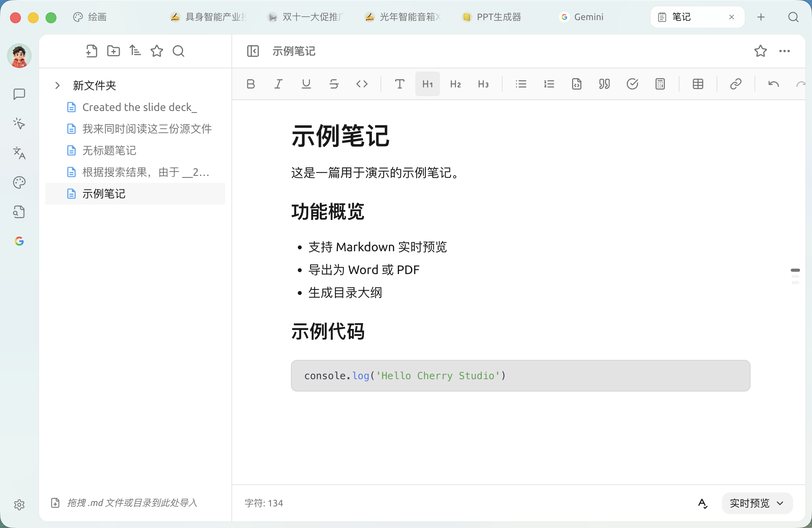
Task: Undo the last edit
Action: point(774,84)
